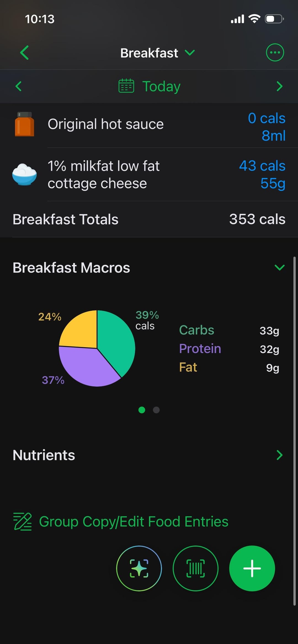
Task: Tap the hot sauce jar icon
Action: tap(25, 124)
